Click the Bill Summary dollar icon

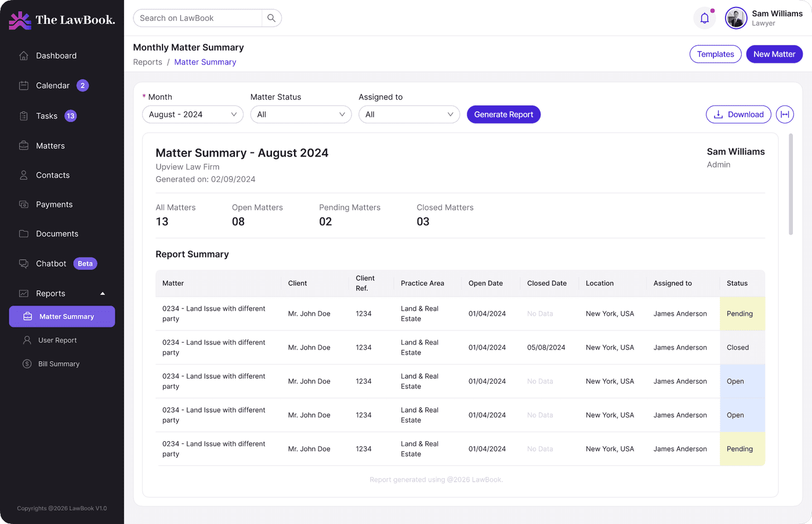(x=27, y=364)
